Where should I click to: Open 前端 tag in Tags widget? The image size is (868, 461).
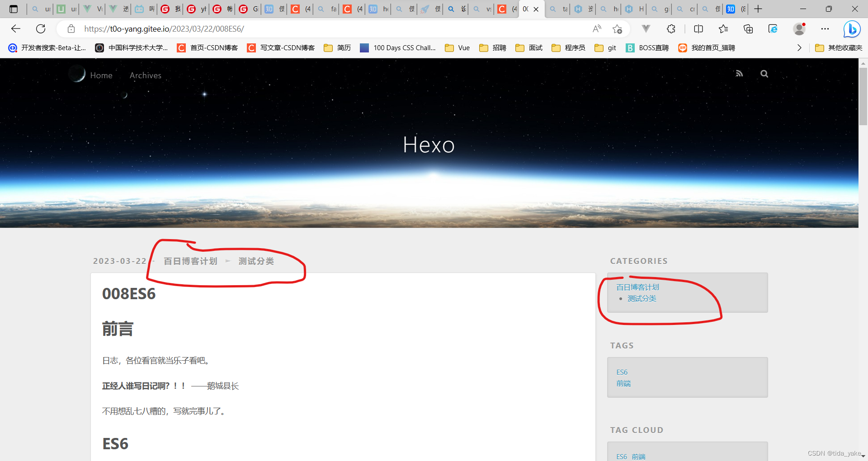point(623,383)
